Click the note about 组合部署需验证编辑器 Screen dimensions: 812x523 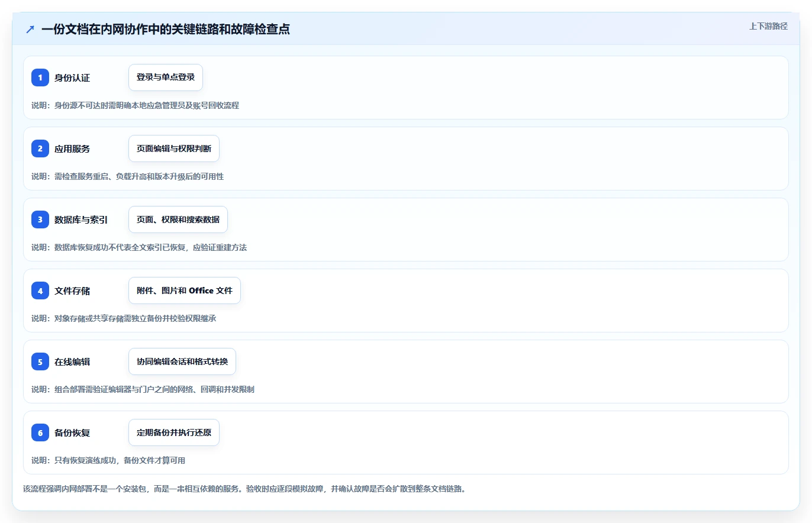pos(143,389)
